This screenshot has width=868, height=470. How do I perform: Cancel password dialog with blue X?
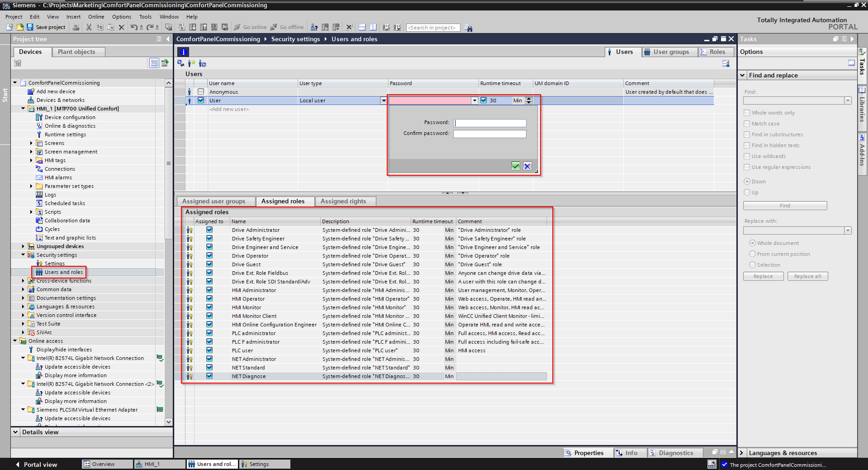pyautogui.click(x=527, y=166)
